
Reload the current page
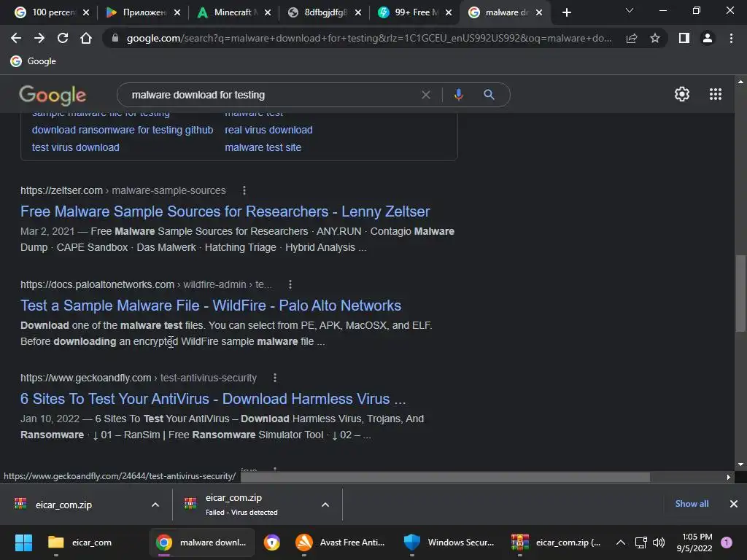tap(63, 38)
